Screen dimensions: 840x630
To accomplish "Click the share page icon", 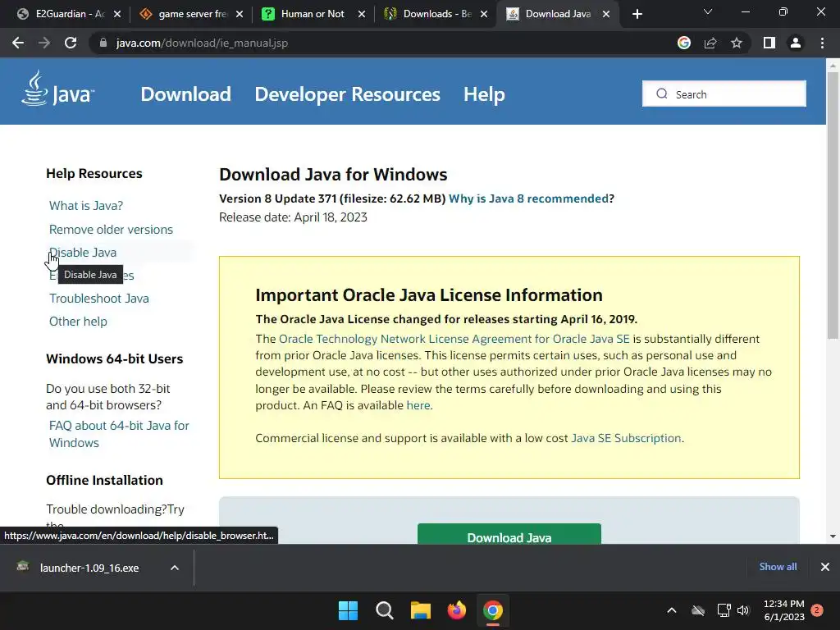I will coord(710,43).
